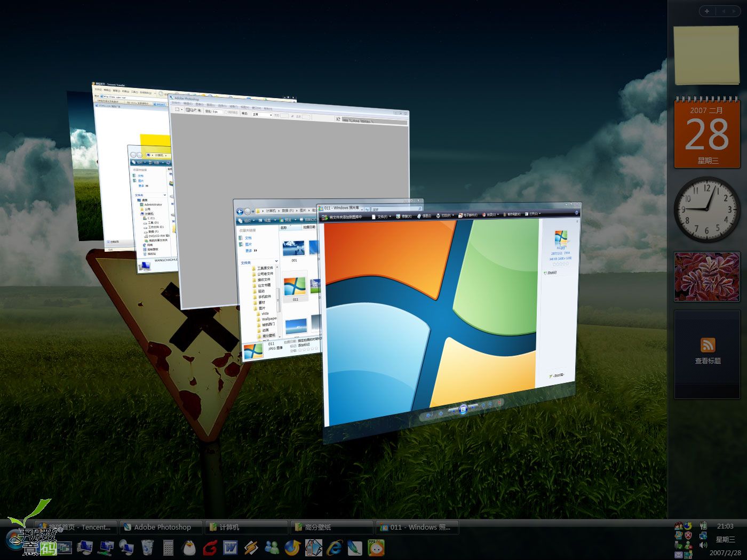Open the QQ penguin quick launch icon
747x560 pixels.
pos(189,547)
